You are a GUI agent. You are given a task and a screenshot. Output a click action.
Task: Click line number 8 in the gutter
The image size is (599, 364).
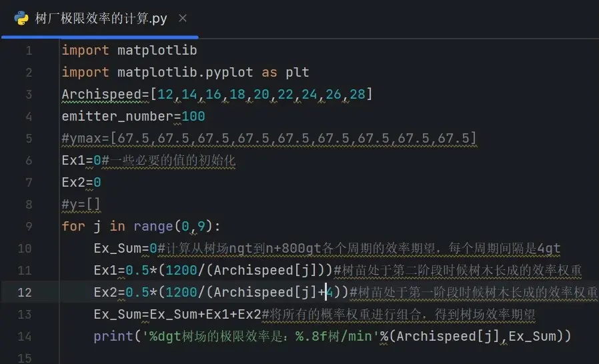click(29, 205)
